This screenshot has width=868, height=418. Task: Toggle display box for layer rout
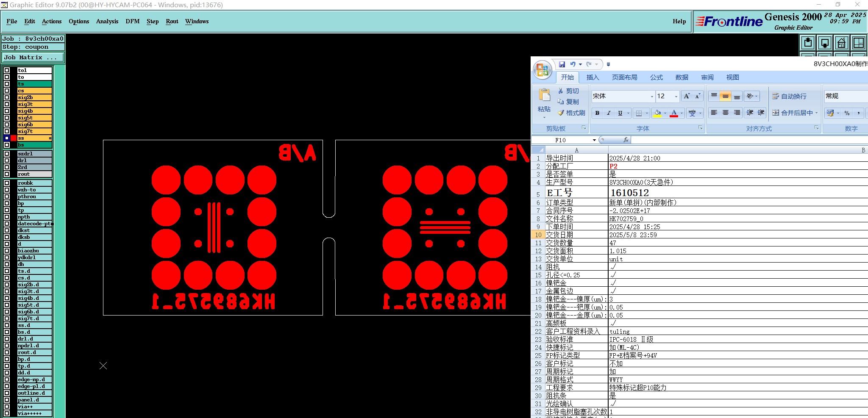pos(7,174)
